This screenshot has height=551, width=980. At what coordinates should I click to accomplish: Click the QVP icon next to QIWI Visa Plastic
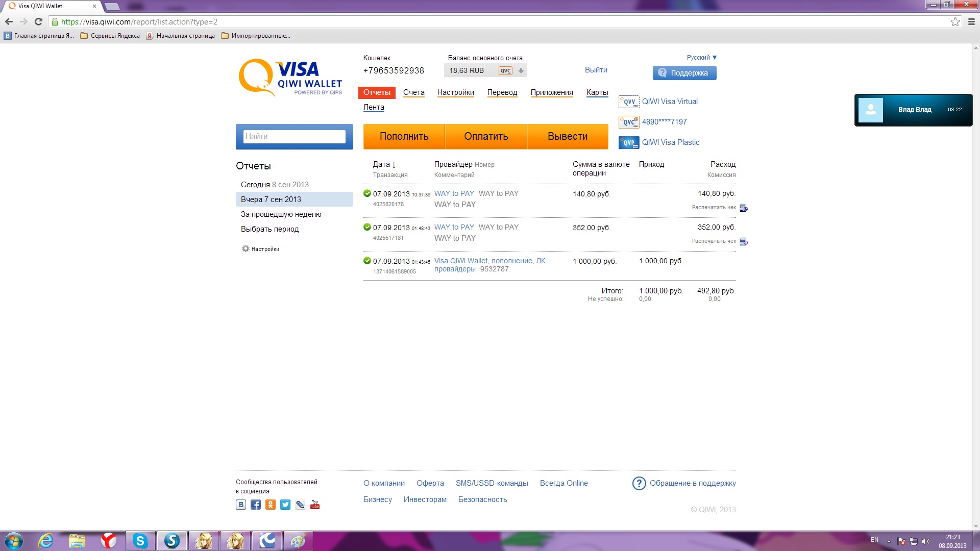coord(629,143)
